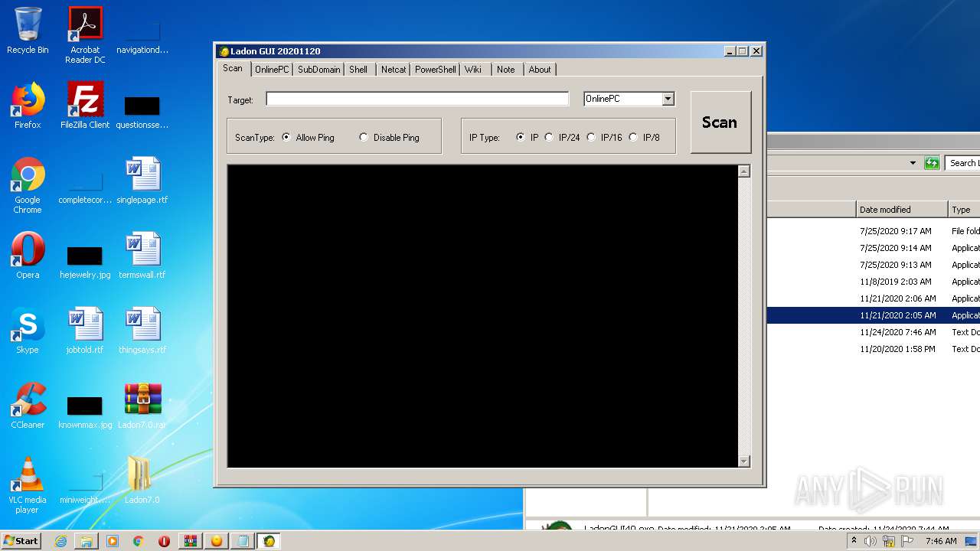Open singlepage.rtf document icon
The height and width of the screenshot is (551, 980).
[x=142, y=181]
